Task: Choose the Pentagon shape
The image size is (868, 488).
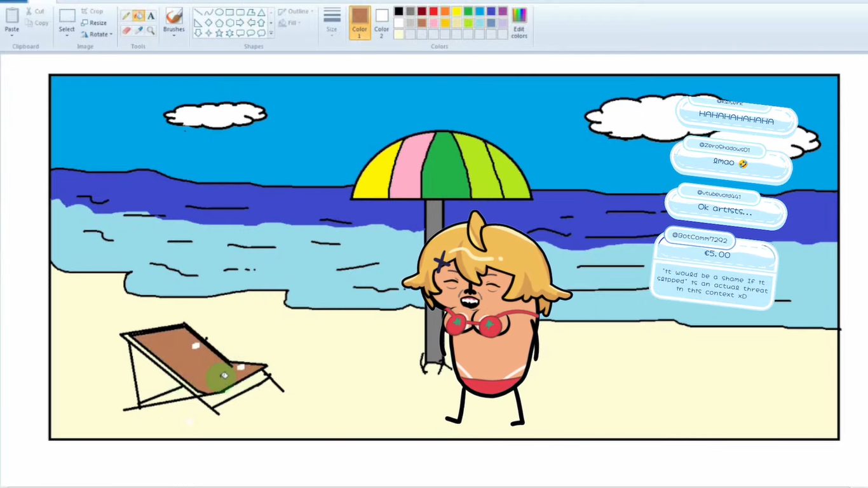Action: (219, 23)
